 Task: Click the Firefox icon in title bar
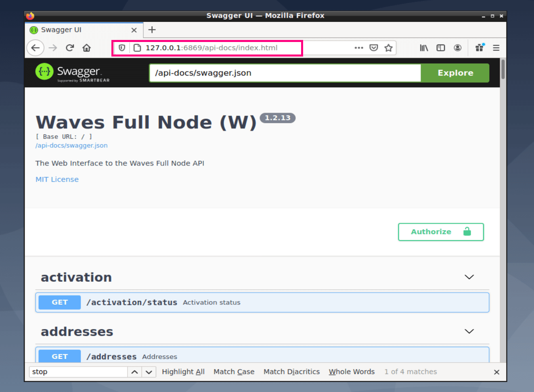tap(30, 16)
